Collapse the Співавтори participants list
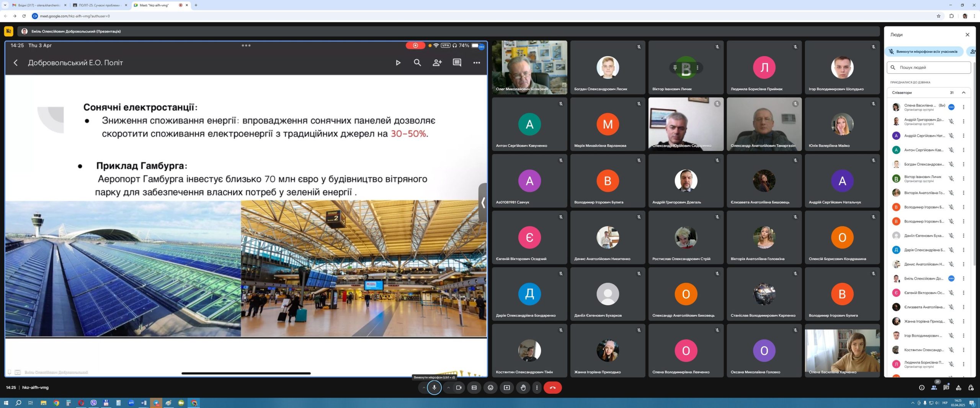This screenshot has width=980, height=408. [964, 93]
